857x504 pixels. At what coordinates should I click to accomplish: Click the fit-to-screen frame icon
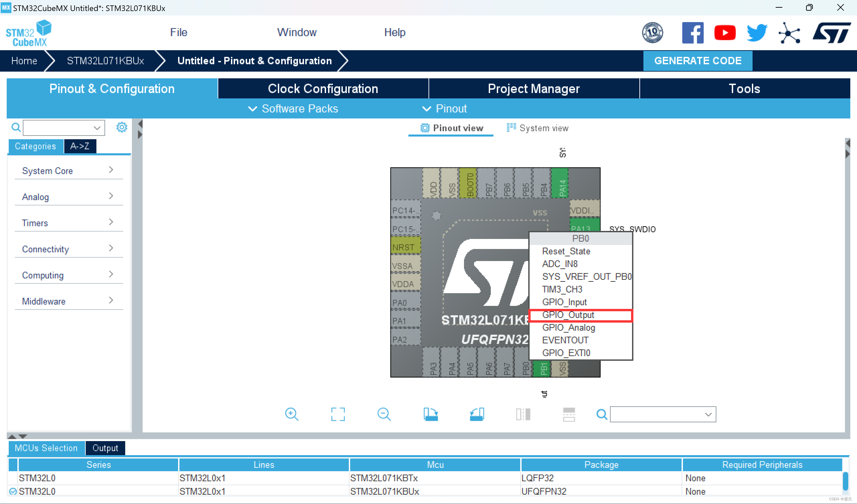(x=338, y=414)
